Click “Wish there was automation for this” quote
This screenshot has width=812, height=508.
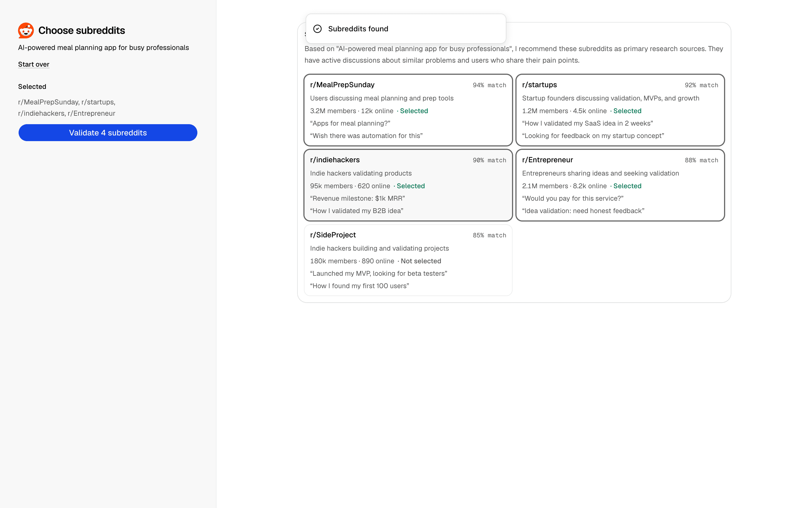tap(366, 136)
